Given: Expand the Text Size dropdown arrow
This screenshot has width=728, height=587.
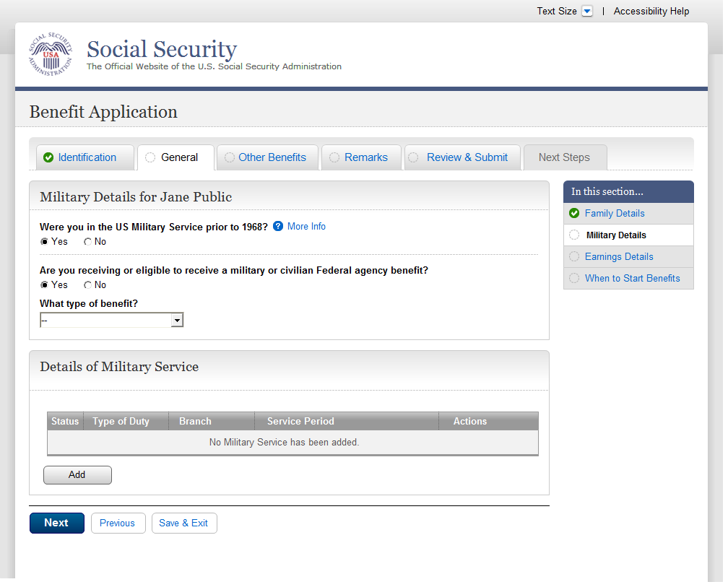Looking at the screenshot, I should point(587,12).
